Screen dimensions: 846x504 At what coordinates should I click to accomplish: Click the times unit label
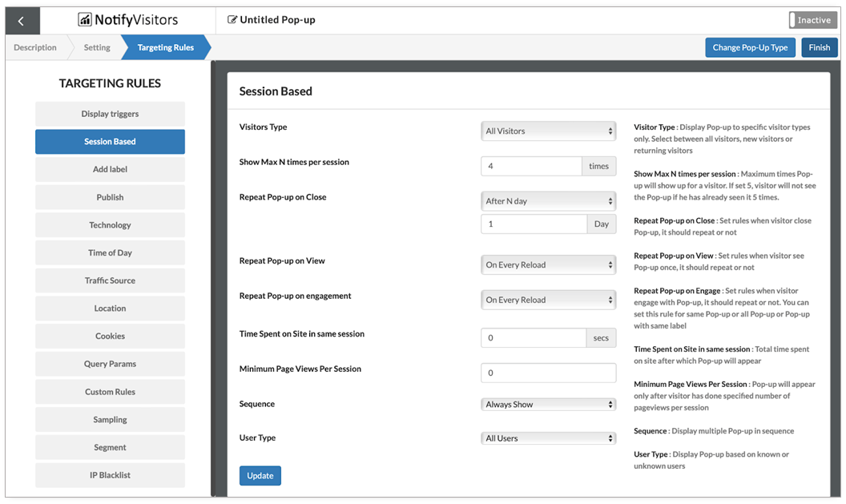(x=599, y=166)
